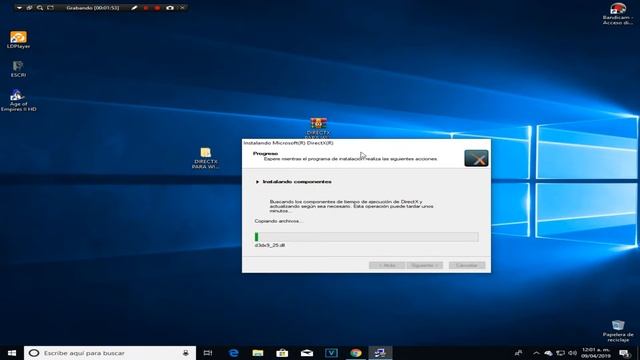Select the ESCRI desktop icon
Viewport: 640px width, 360px height.
point(18,69)
